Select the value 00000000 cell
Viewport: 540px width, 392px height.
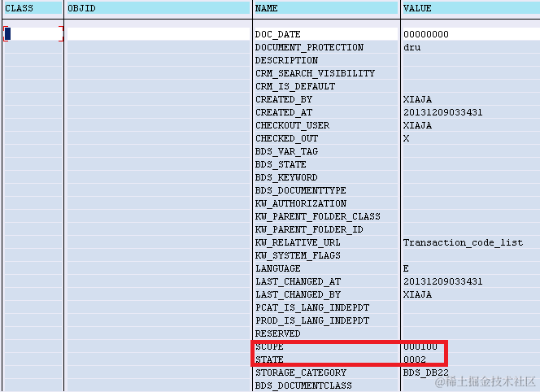tap(471, 34)
